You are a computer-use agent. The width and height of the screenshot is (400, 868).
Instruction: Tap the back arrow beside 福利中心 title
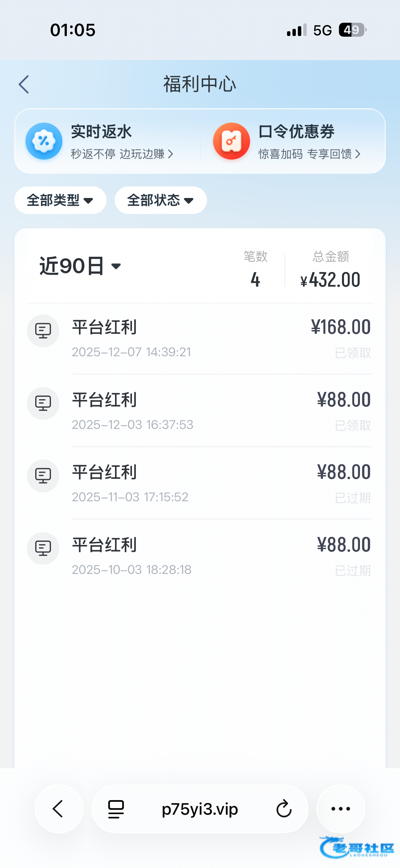(x=24, y=85)
